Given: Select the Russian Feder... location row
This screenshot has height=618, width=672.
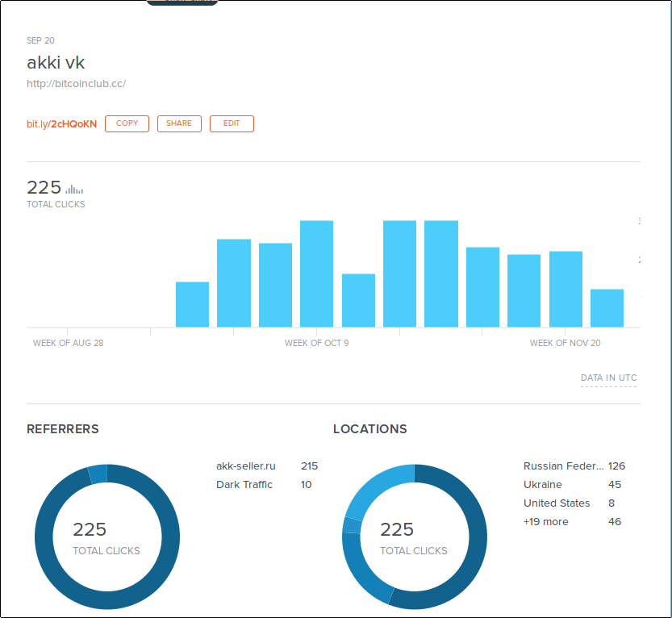Looking at the screenshot, I should (574, 466).
